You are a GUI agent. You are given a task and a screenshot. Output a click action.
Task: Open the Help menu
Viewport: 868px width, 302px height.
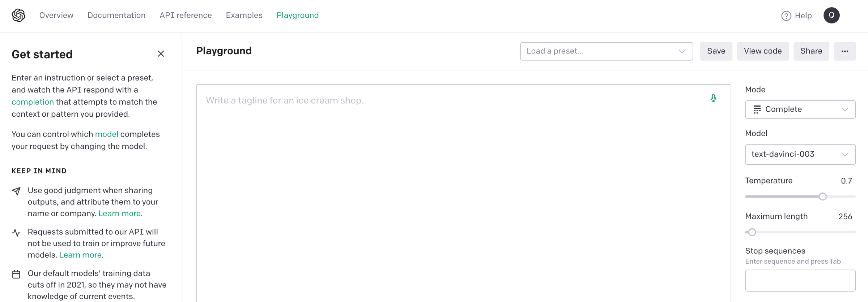tap(797, 16)
